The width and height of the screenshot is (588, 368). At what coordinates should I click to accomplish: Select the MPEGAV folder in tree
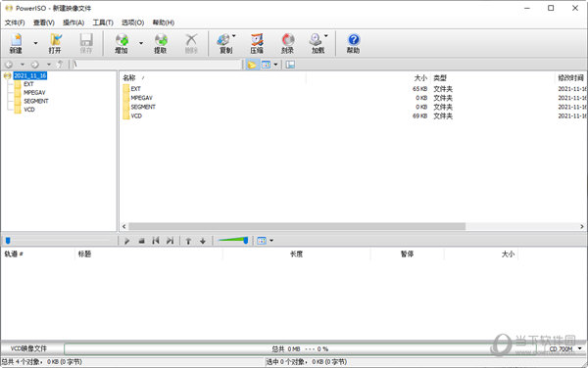pyautogui.click(x=34, y=92)
